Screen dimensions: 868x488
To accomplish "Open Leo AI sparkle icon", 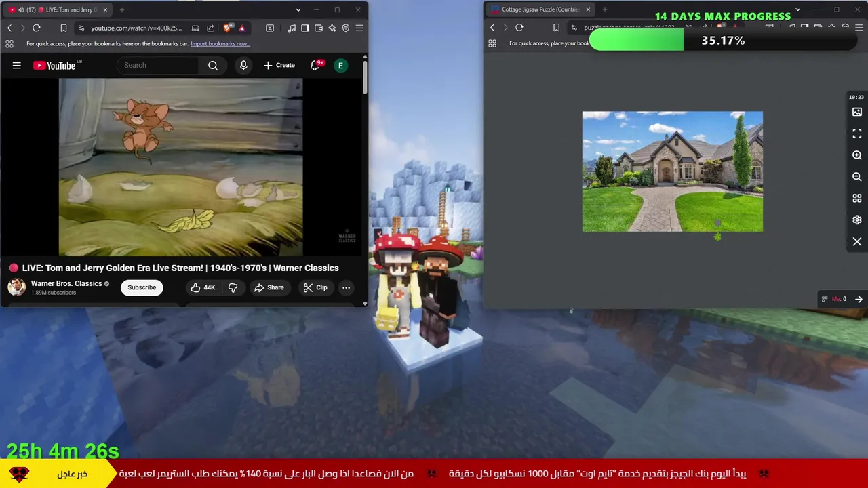I will 332,28.
